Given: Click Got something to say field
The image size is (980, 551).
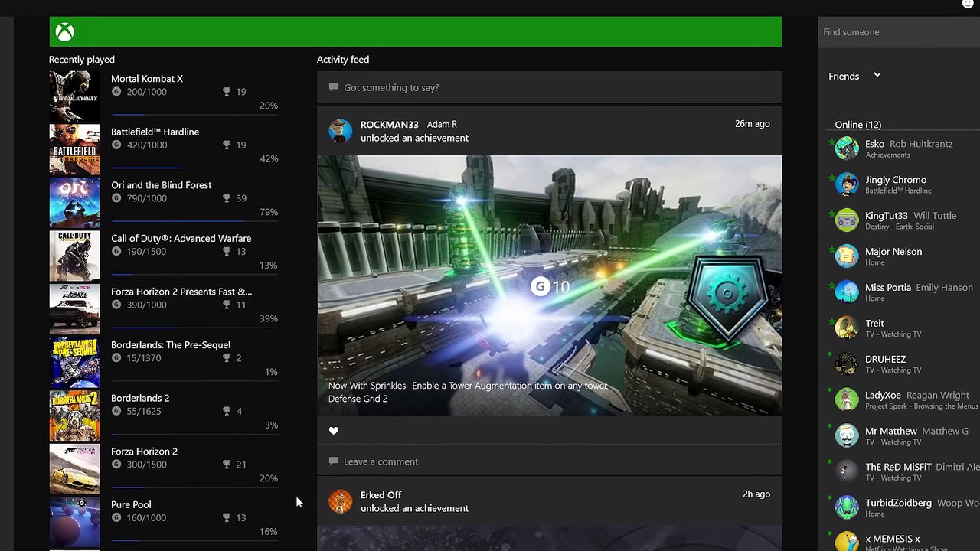Looking at the screenshot, I should point(550,87).
